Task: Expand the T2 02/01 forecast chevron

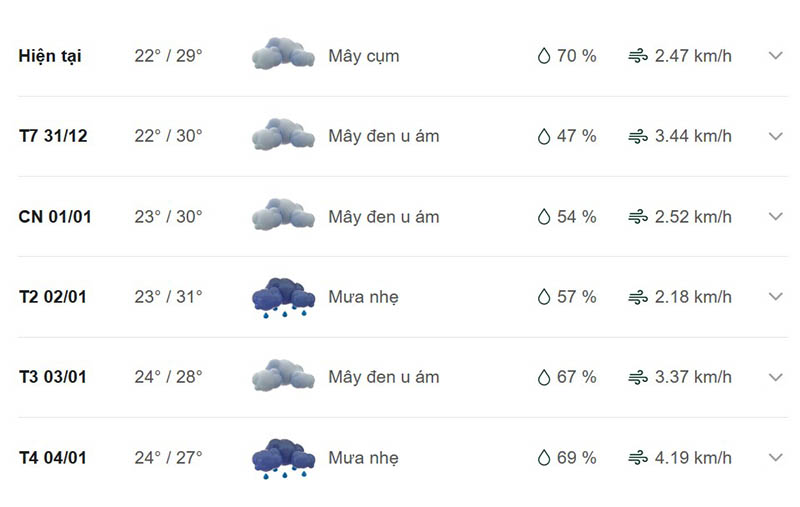Action: click(x=776, y=296)
